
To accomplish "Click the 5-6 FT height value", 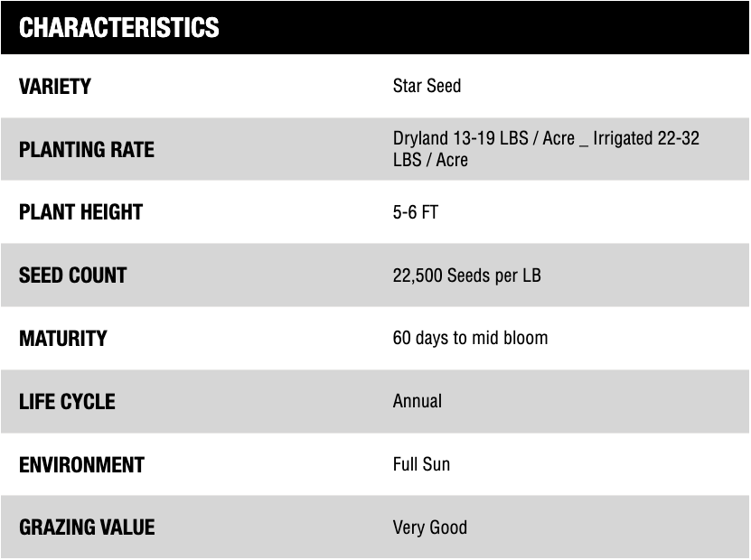I will tap(415, 213).
